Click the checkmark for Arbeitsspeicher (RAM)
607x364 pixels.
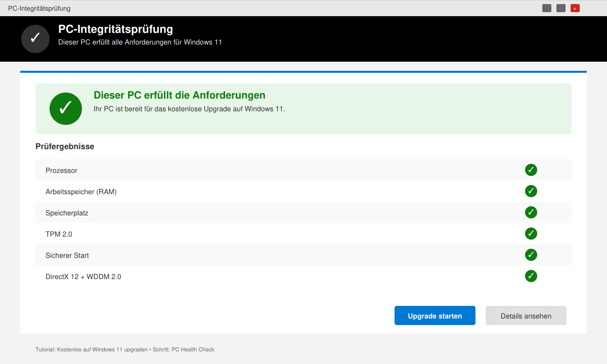coord(531,191)
